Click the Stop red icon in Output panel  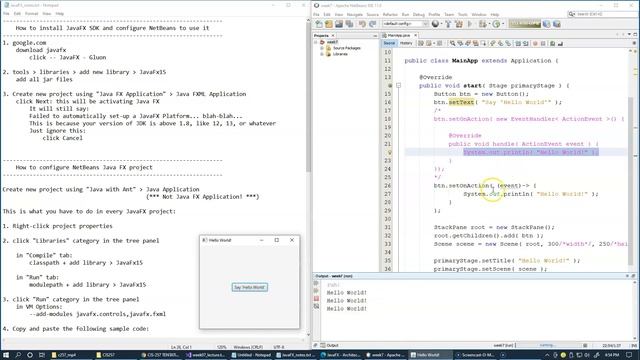(x=316, y=299)
